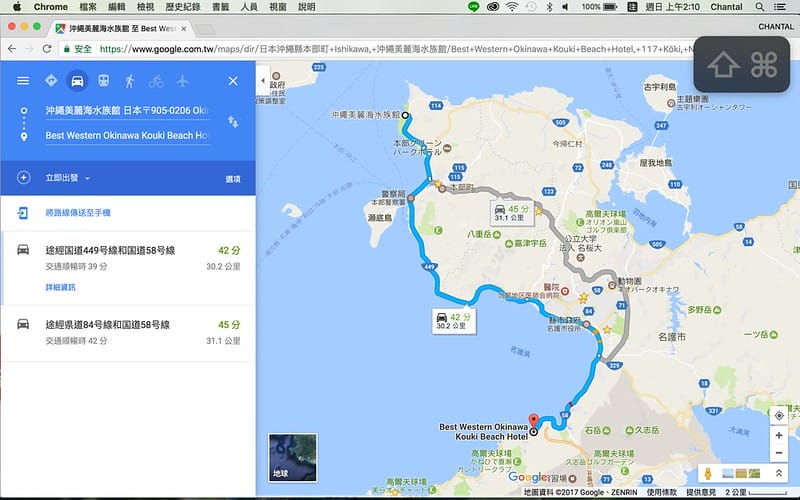Click the 動物園 map marker

[612, 285]
